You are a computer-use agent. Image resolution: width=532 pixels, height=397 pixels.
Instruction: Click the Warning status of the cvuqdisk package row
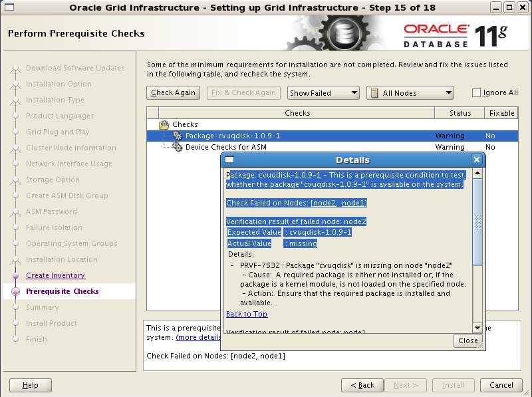coord(450,136)
